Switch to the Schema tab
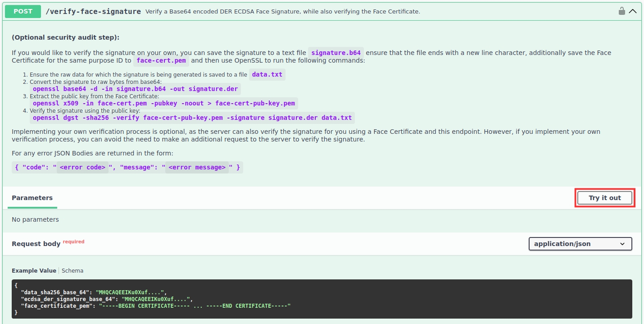The height and width of the screenshot is (324, 644). click(73, 271)
